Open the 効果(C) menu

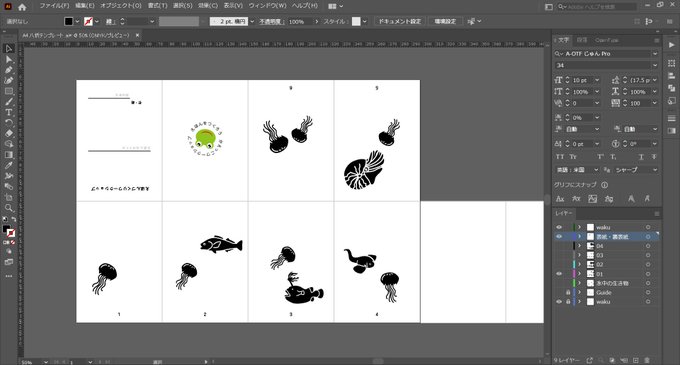208,6
